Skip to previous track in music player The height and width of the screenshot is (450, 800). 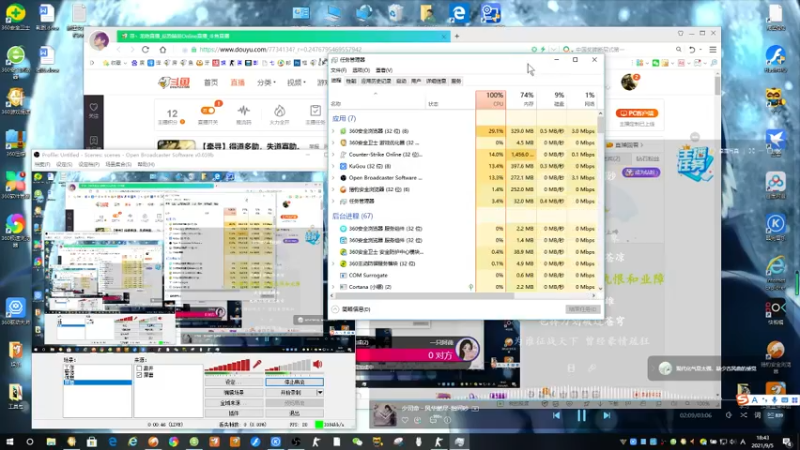(x=556, y=416)
